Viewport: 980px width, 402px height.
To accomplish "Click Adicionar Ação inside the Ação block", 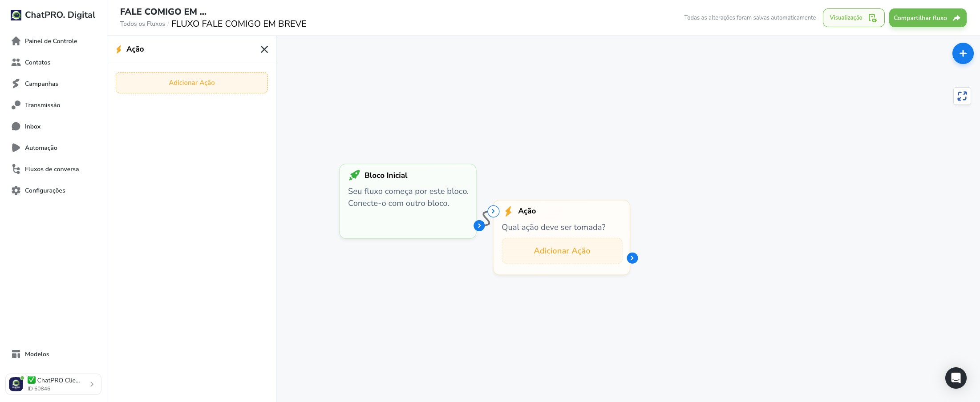I will point(562,251).
